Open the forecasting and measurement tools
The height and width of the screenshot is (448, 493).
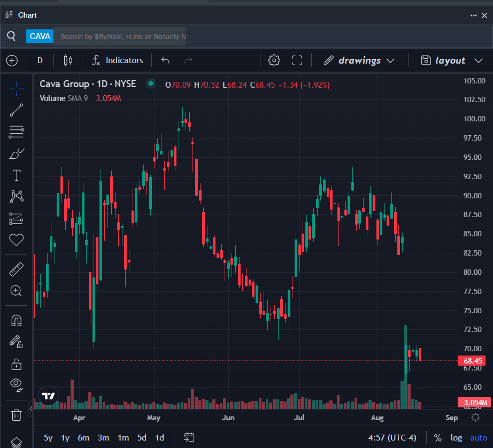pyautogui.click(x=17, y=219)
